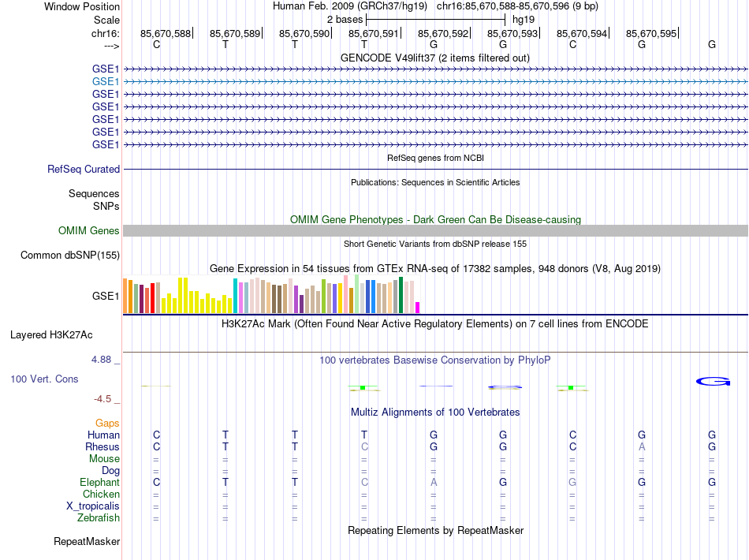
Task: Click the cyan bar in GTEx expression chart
Action: 235,296
